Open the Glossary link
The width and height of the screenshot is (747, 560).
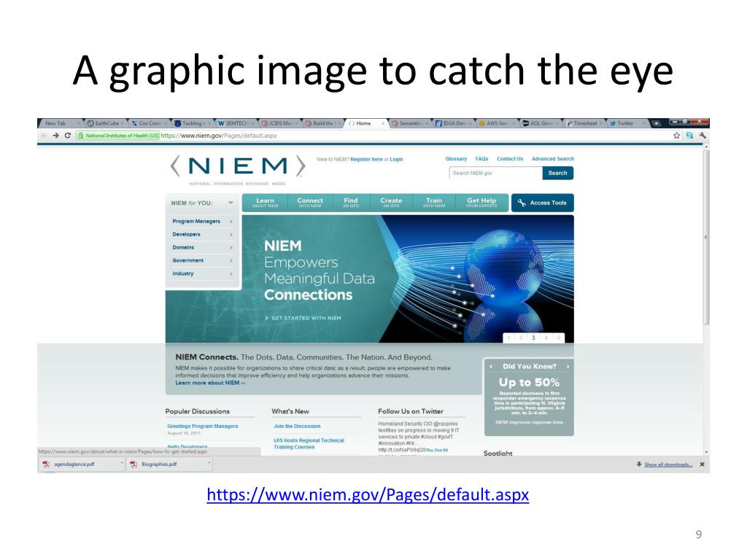click(x=456, y=159)
